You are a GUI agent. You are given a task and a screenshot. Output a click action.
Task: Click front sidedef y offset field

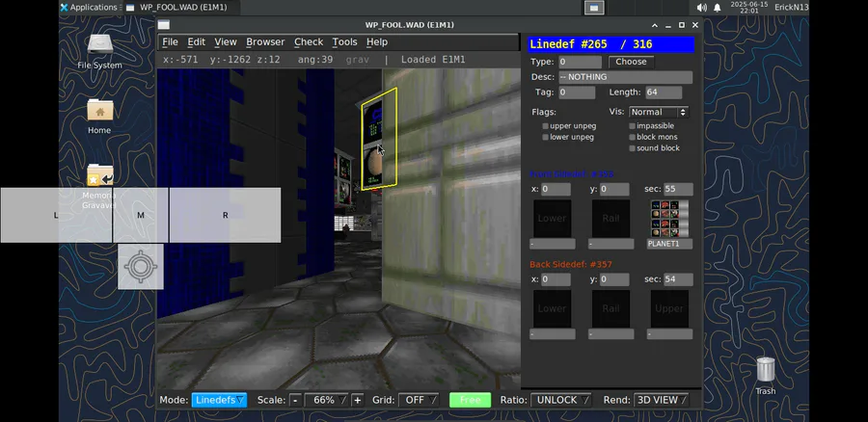click(x=614, y=189)
